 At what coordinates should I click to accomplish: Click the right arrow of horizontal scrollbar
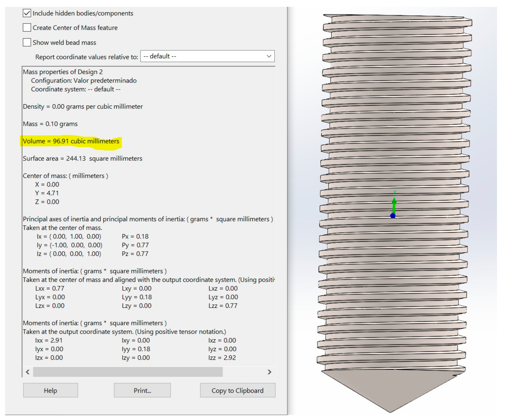(x=269, y=372)
